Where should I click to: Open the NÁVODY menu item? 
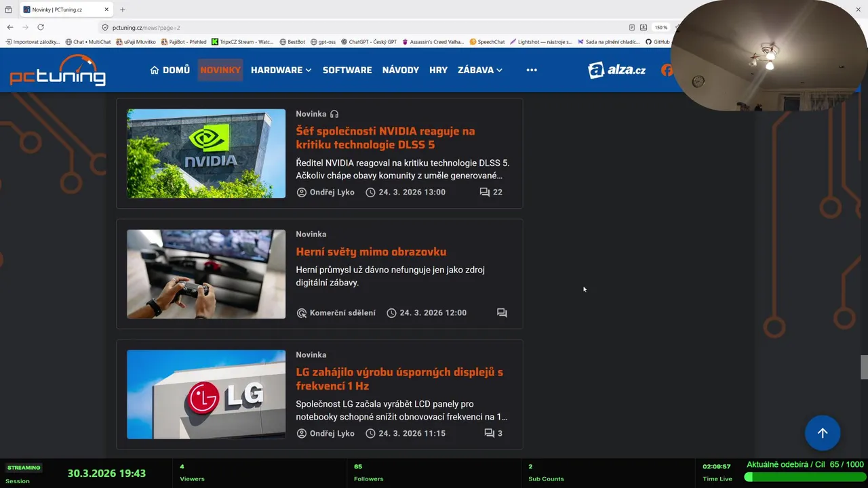pos(401,70)
